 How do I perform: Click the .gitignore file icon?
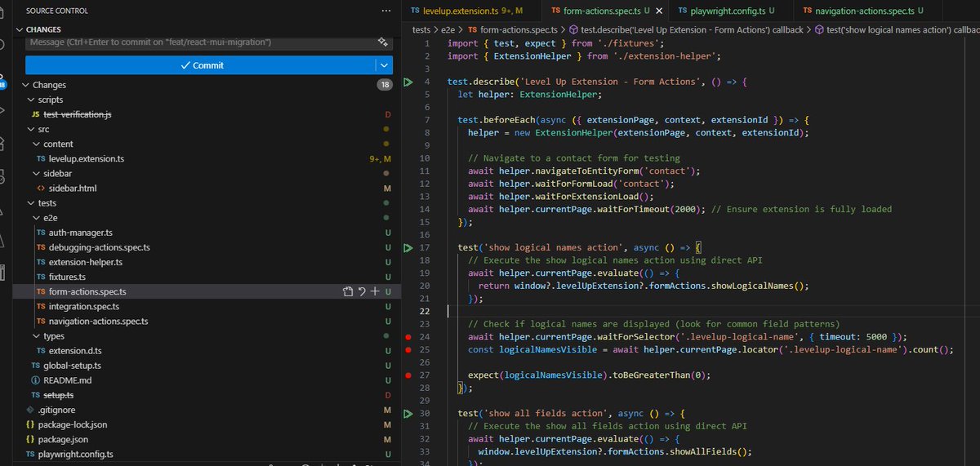click(x=29, y=410)
